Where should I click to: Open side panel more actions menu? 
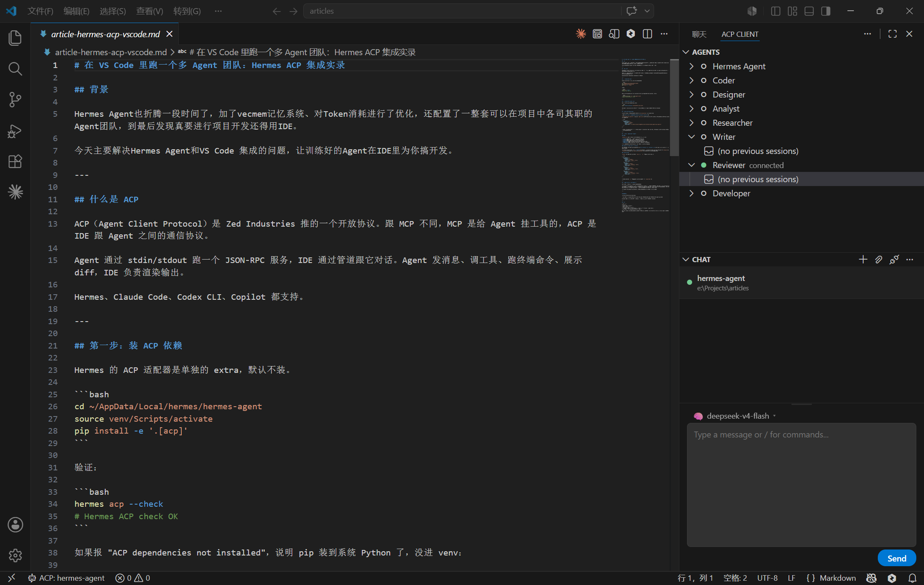(x=868, y=34)
